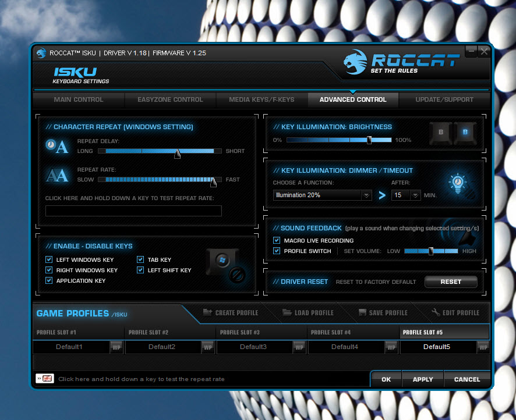Click the language flag icon in status bar
This screenshot has width=516, height=420.
click(45, 379)
